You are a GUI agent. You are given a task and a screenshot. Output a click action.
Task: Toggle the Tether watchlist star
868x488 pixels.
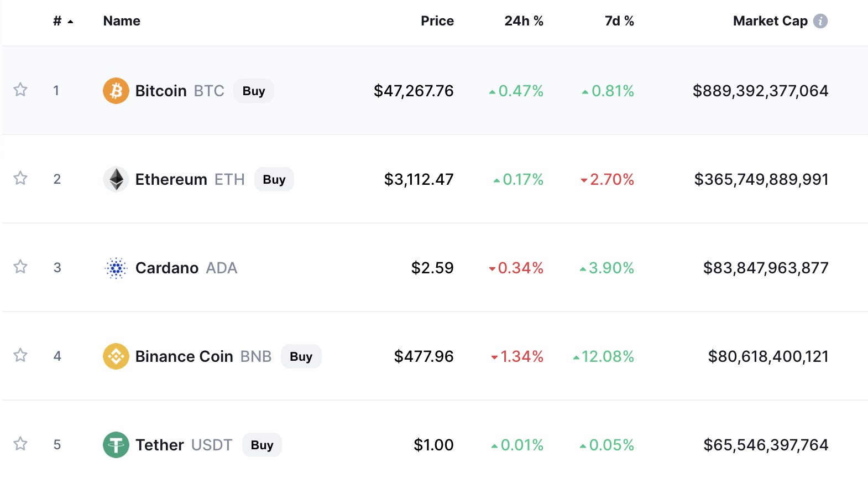pyautogui.click(x=20, y=444)
